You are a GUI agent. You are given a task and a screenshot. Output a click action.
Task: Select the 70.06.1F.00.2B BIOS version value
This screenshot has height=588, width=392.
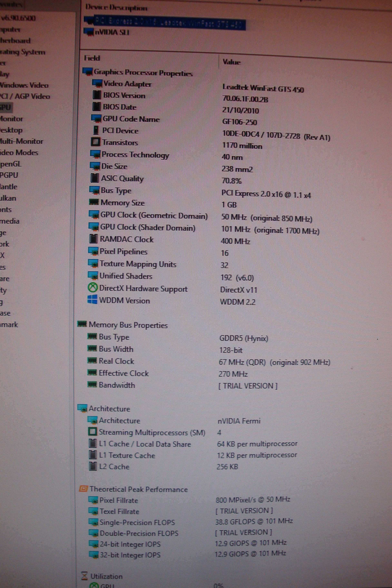point(245,99)
